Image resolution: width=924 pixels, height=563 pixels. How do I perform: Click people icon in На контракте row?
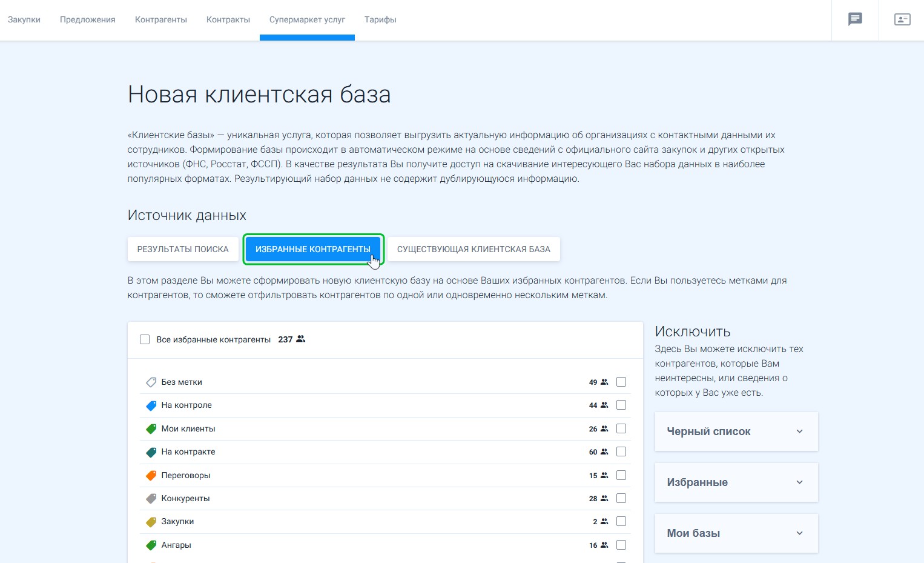point(604,452)
